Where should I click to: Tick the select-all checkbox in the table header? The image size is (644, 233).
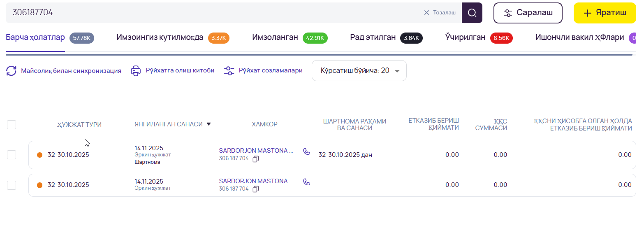pyautogui.click(x=12, y=124)
